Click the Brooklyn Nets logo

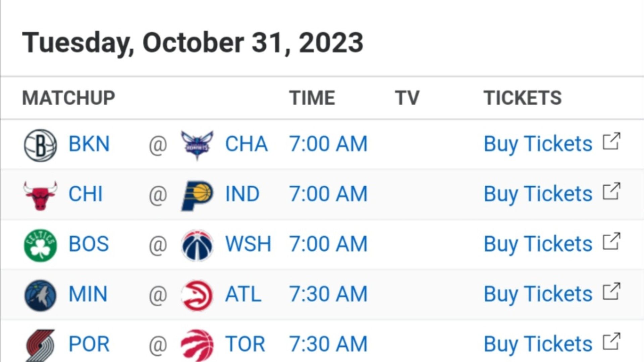tap(40, 145)
